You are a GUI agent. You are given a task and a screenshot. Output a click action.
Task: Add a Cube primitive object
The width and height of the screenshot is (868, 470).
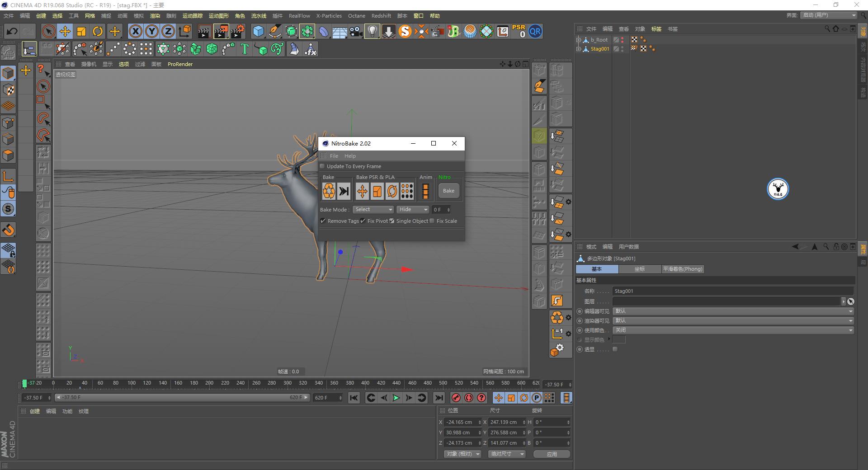click(258, 31)
